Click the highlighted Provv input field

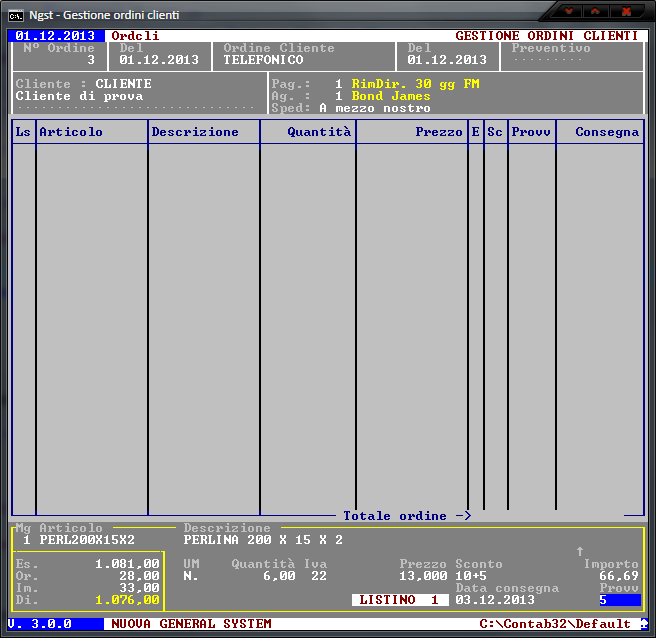(619, 600)
